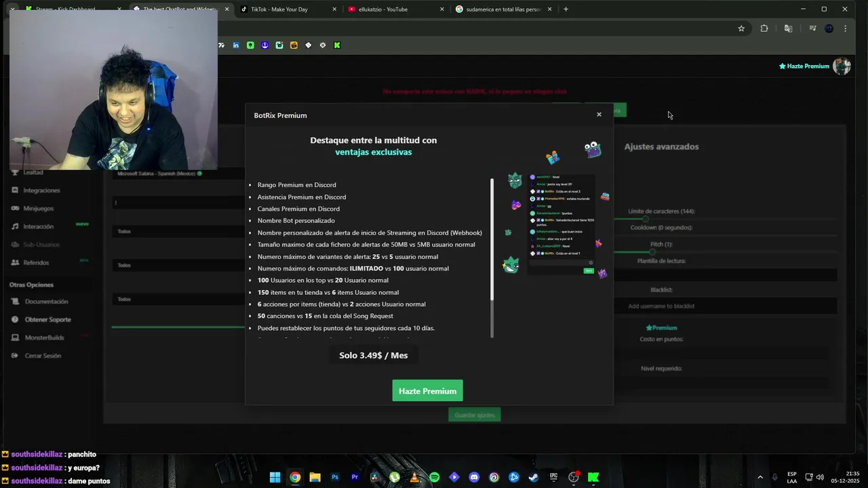The image size is (868, 488).
Task: Open Spotify from the taskbar
Action: coord(435,477)
